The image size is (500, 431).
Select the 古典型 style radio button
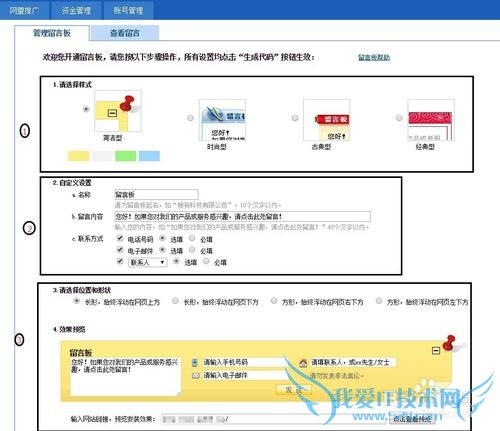(x=295, y=118)
